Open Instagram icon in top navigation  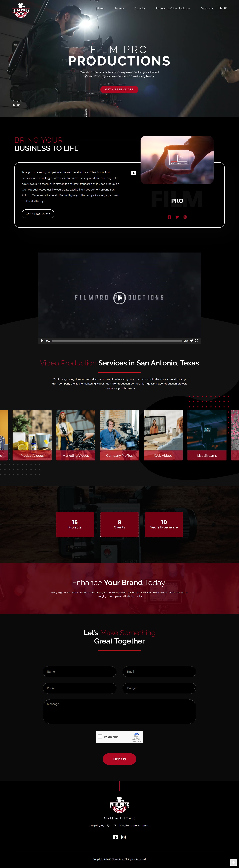click(x=226, y=8)
